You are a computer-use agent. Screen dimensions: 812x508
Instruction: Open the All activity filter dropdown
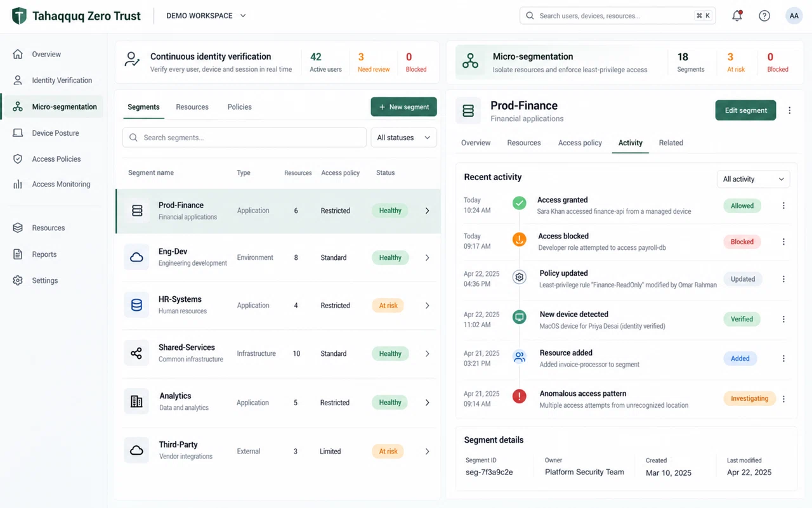pyautogui.click(x=753, y=179)
